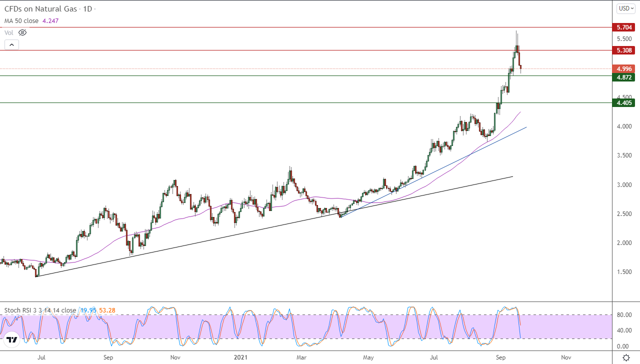Click the 3.500 price axis tick
640x364 pixels.
[625, 155]
